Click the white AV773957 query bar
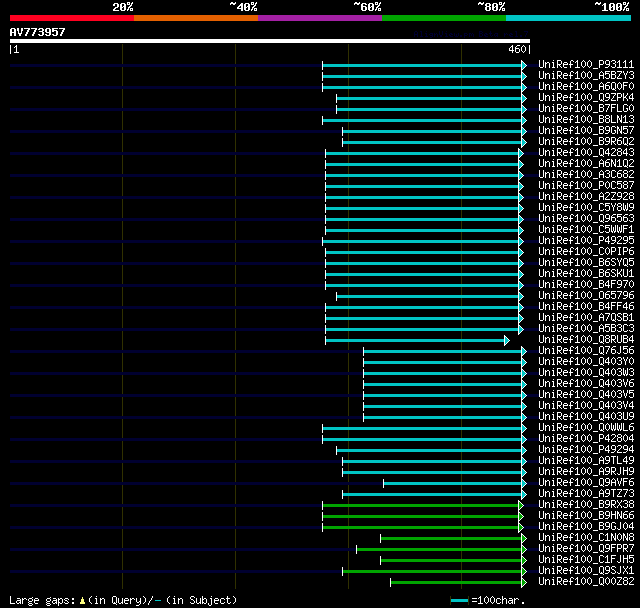 [270, 41]
